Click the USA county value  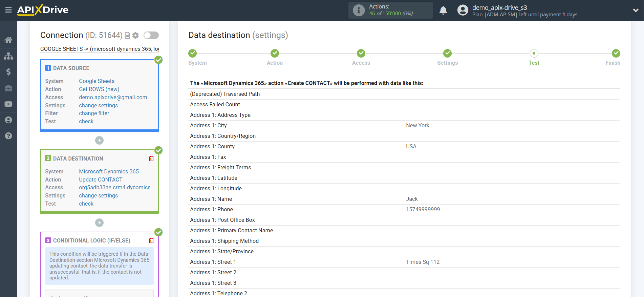(x=411, y=146)
